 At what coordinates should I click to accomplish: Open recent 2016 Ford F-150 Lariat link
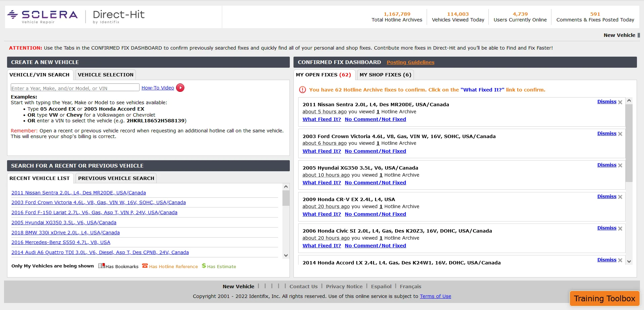click(x=94, y=212)
